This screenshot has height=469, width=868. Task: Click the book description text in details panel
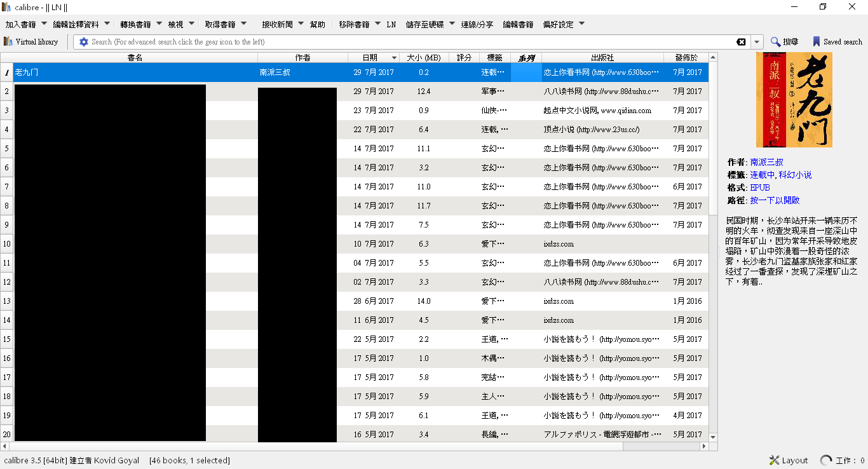[x=793, y=251]
